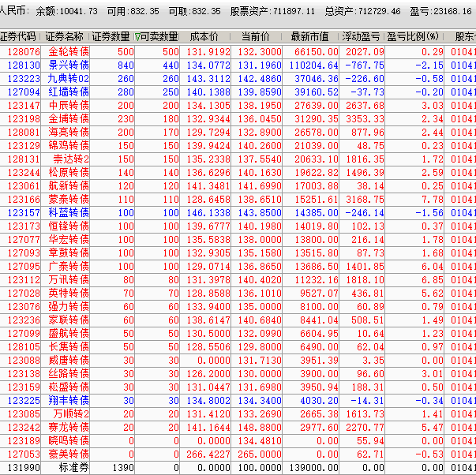This screenshot has width=476, height=475.
Task: Click current price 148.8800
Action: point(260,428)
